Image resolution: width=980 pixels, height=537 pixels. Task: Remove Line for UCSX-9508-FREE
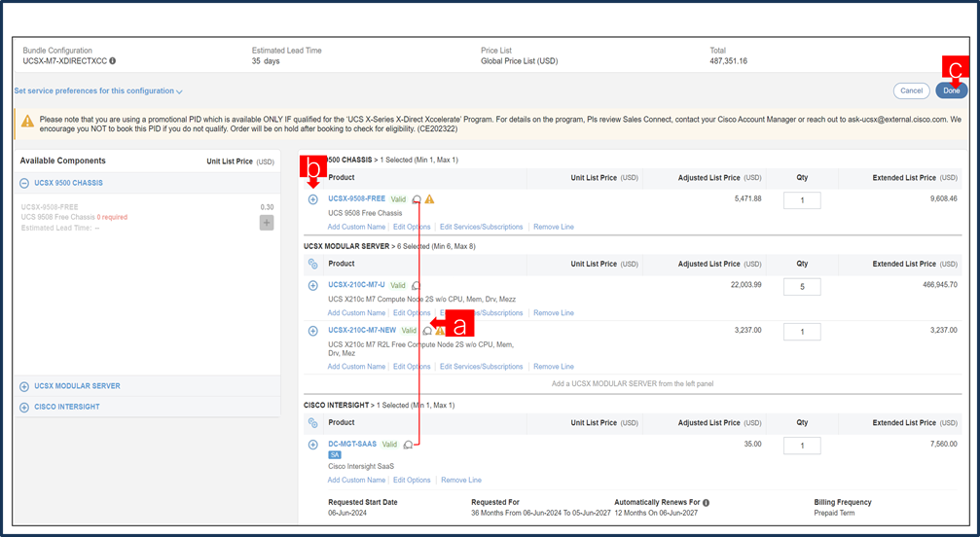pos(554,227)
